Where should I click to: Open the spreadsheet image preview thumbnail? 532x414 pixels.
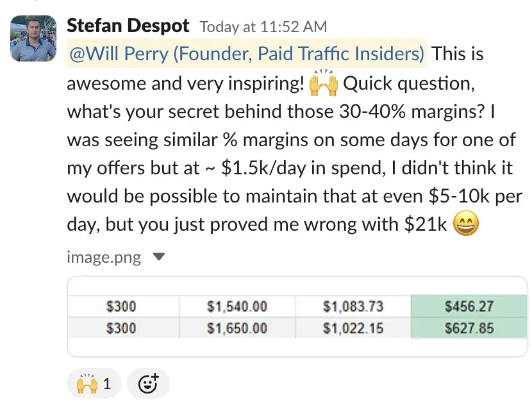click(297, 317)
